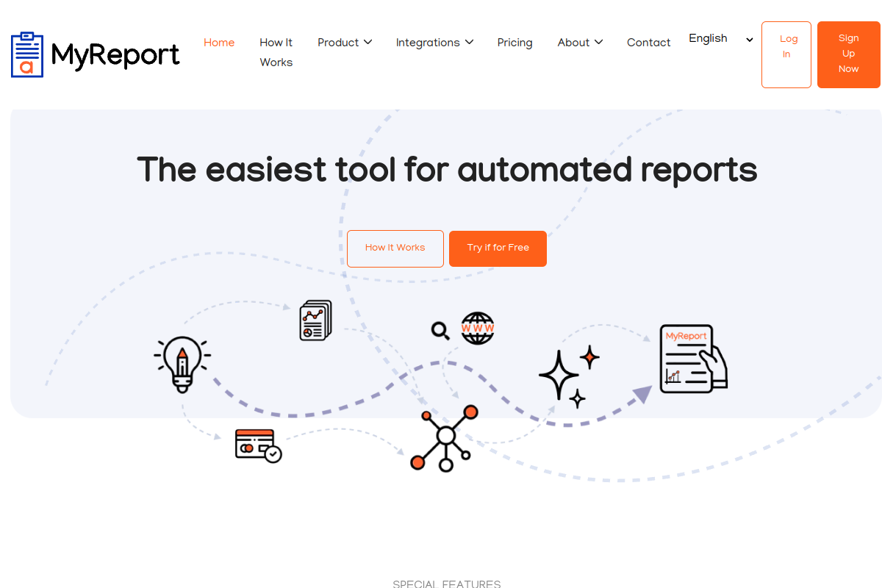The width and height of the screenshot is (882, 588).
Task: Click the lightbulb pencil idea icon
Action: (x=182, y=365)
